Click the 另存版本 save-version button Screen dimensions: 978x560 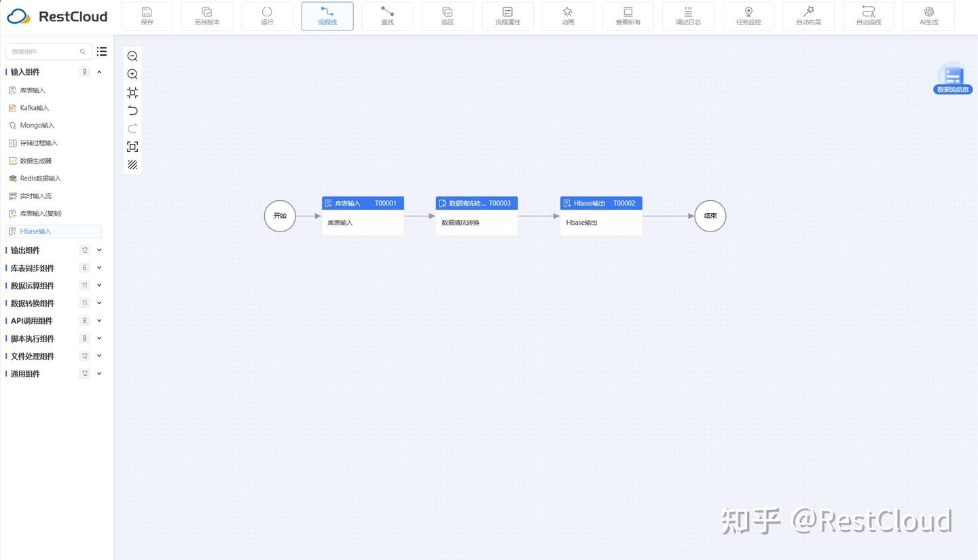(x=206, y=16)
